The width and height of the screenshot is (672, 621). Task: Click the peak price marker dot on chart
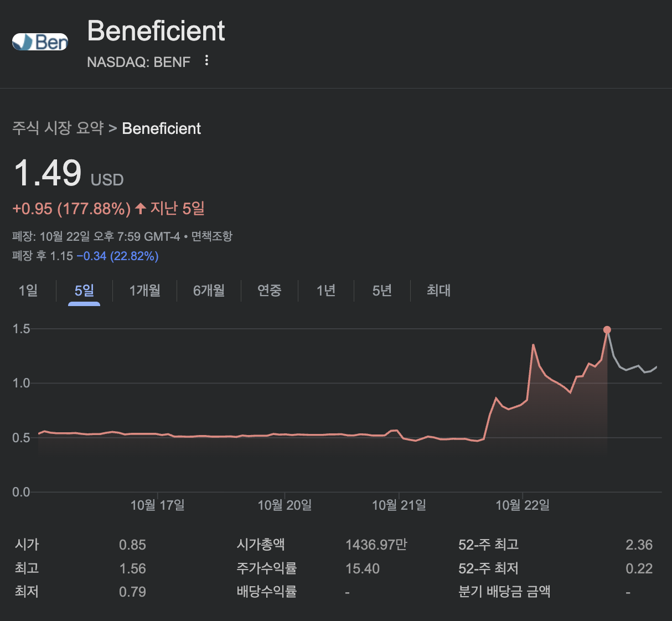607,330
